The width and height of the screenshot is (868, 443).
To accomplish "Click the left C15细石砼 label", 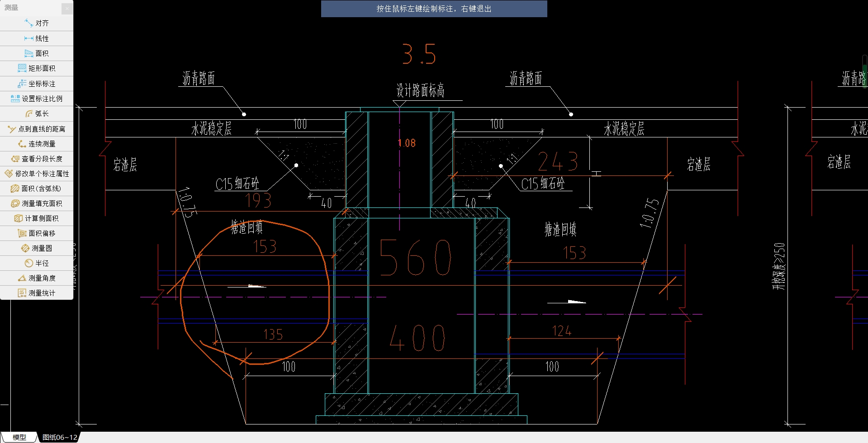I will 237,184.
